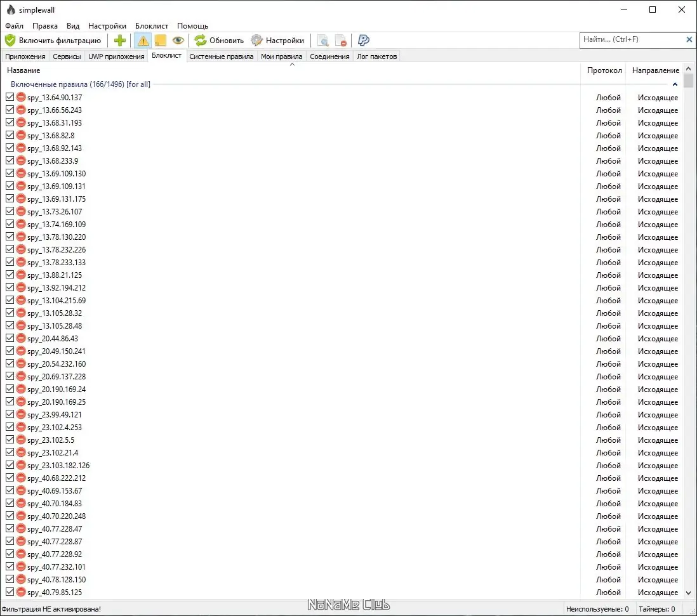Open the Помощь menu
697x616 pixels.
click(192, 26)
